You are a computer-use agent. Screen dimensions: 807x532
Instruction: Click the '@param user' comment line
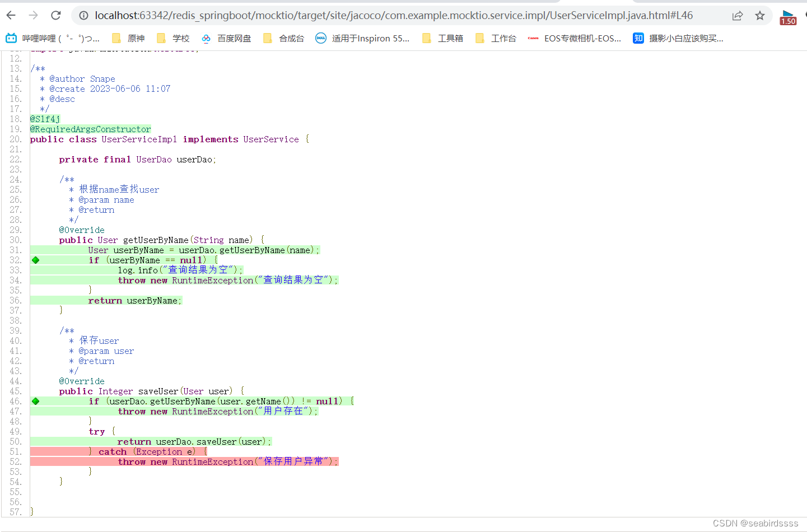(x=101, y=351)
